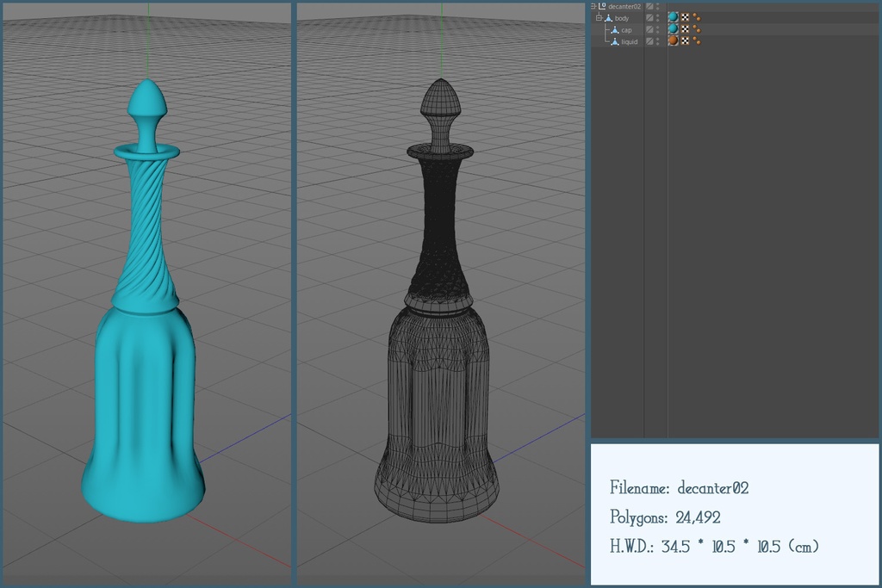
Task: Select the cap UVW checkerboard tag
Action: coord(685,29)
